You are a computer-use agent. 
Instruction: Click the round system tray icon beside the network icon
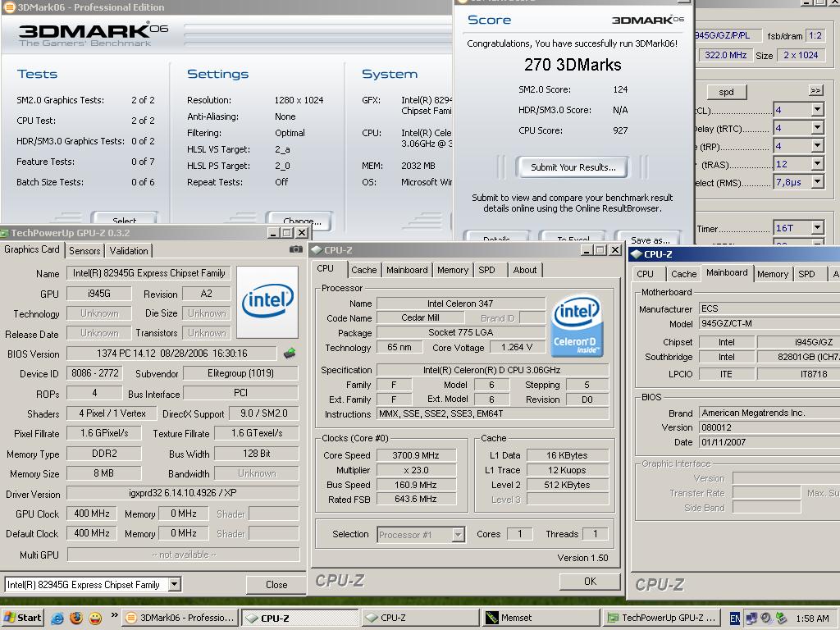(766, 619)
